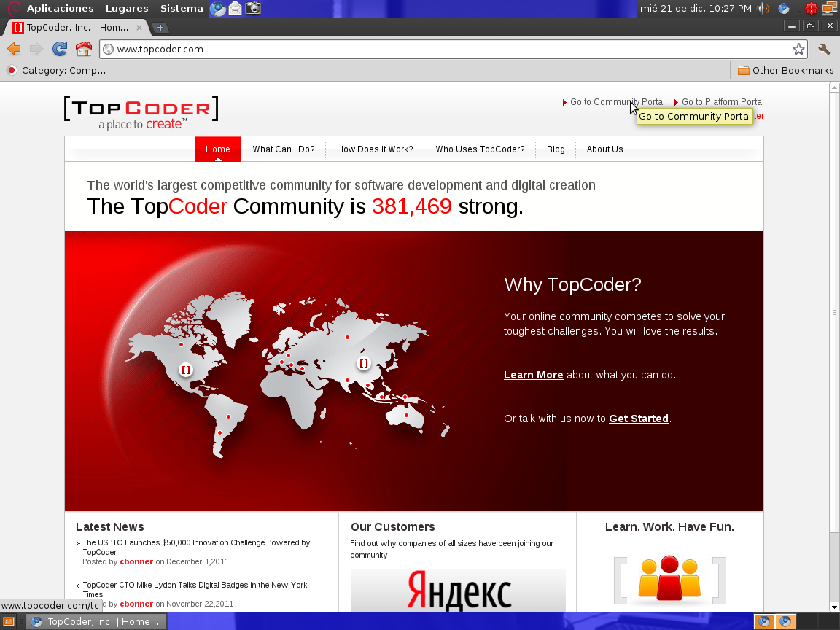
Task: Open the Other Bookmarks folder
Action: point(785,70)
